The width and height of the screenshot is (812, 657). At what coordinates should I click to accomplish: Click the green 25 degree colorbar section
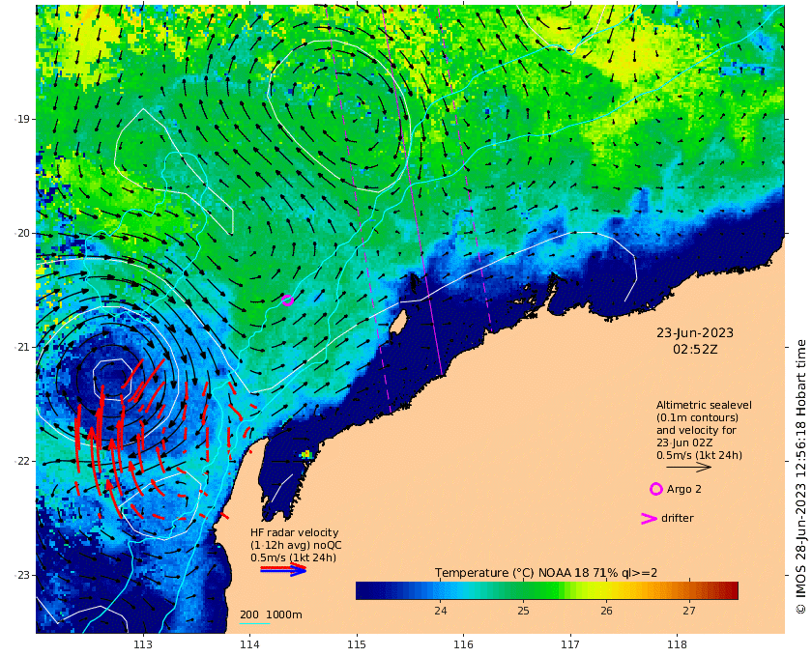(x=523, y=590)
